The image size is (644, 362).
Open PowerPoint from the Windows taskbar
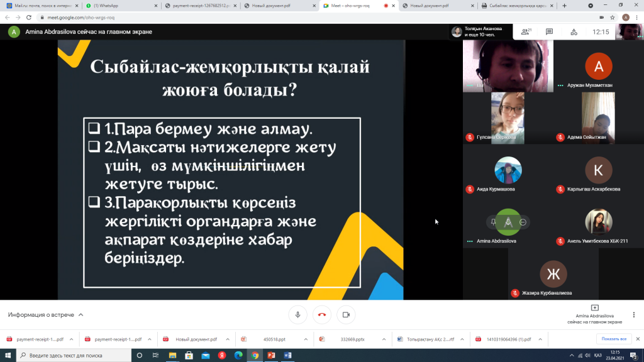pyautogui.click(x=272, y=356)
